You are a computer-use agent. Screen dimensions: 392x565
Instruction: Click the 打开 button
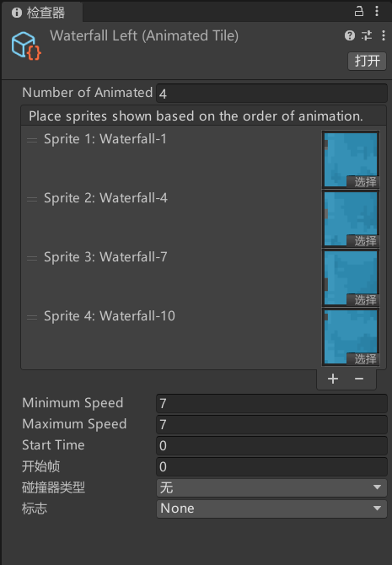367,61
